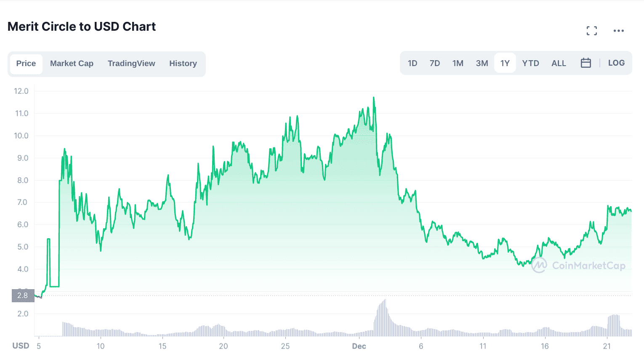Viewport: 644px width, 354px height.
Task: Choose the 1M time range
Action: [x=458, y=63]
